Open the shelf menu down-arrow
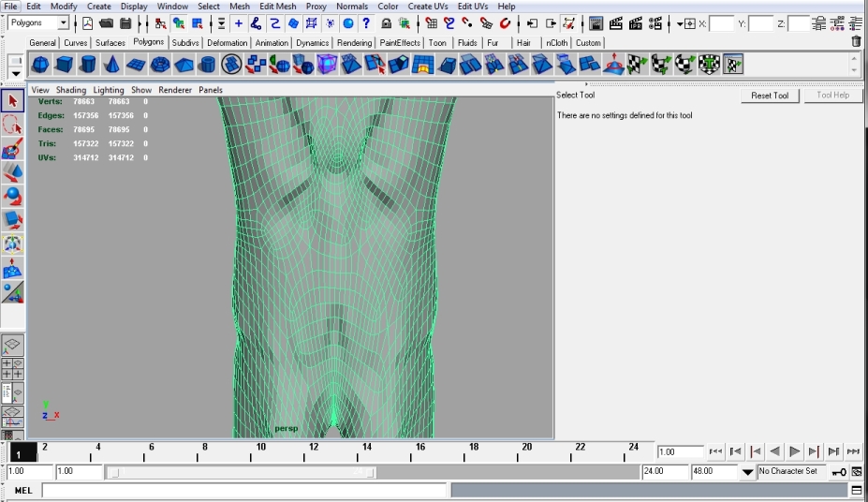Screen dimensions: 868x502 tap(16, 73)
